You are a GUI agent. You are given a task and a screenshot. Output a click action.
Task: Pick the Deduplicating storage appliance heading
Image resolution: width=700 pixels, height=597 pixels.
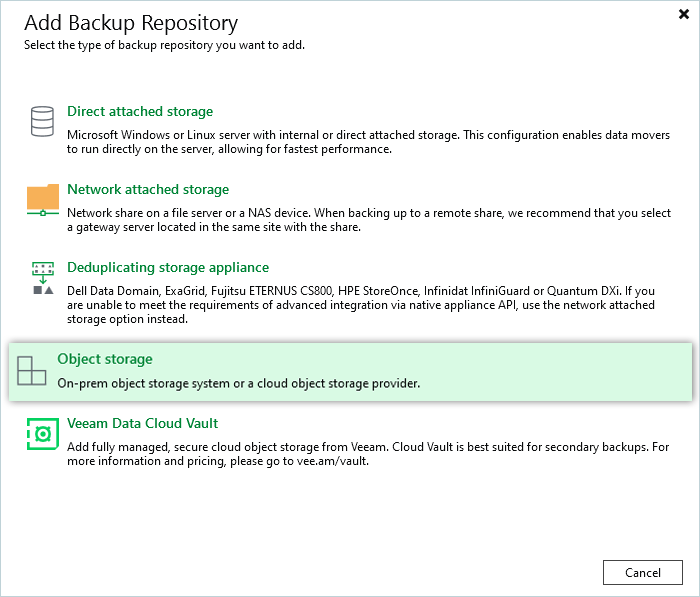click(168, 268)
